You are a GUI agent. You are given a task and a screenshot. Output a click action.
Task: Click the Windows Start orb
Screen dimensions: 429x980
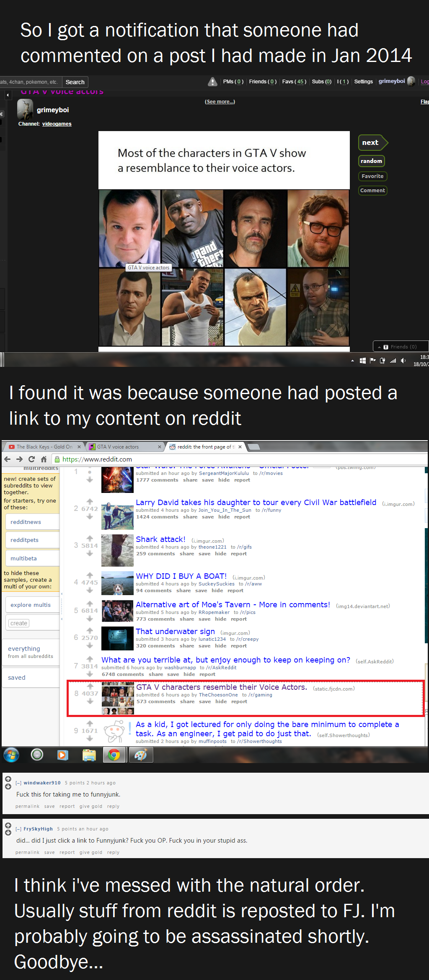click(11, 755)
